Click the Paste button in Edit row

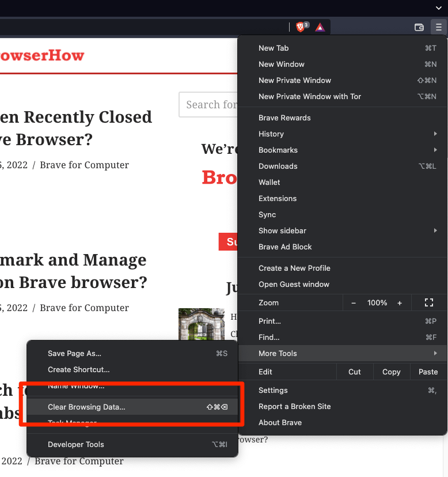pyautogui.click(x=428, y=372)
